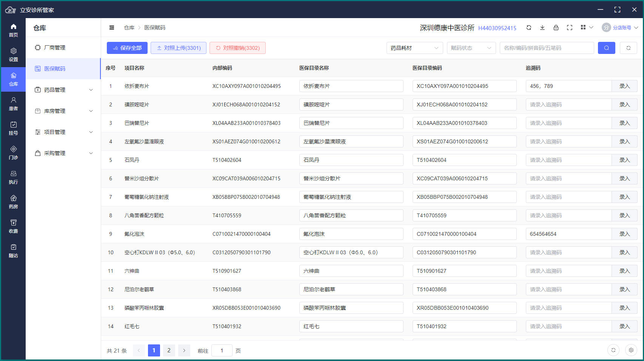Click the 项目名称 column header

pyautogui.click(x=134, y=68)
